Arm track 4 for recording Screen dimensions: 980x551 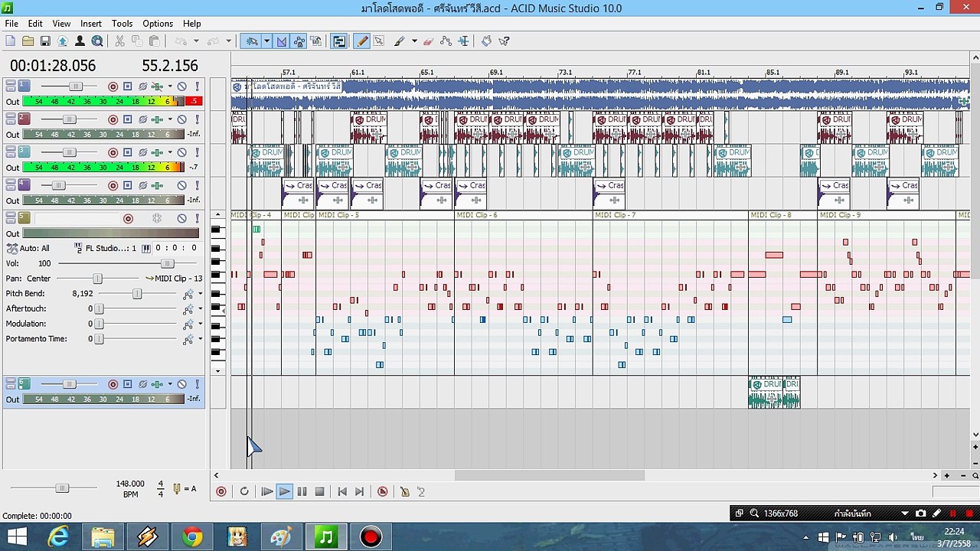tap(113, 185)
